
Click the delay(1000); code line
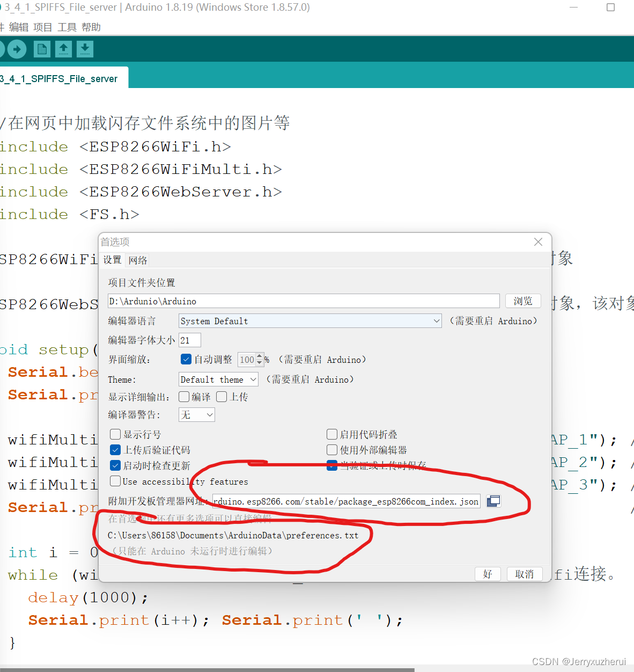coord(89,597)
